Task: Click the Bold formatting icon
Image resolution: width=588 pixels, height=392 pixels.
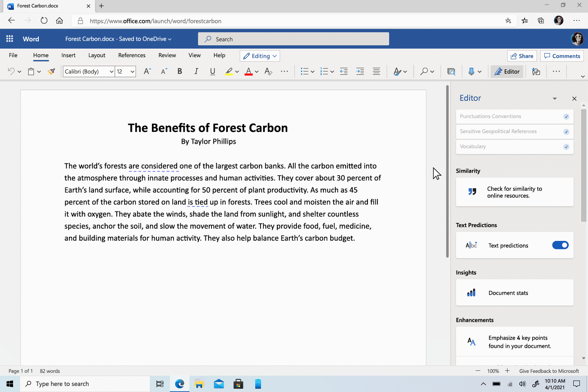Action: 180,71
